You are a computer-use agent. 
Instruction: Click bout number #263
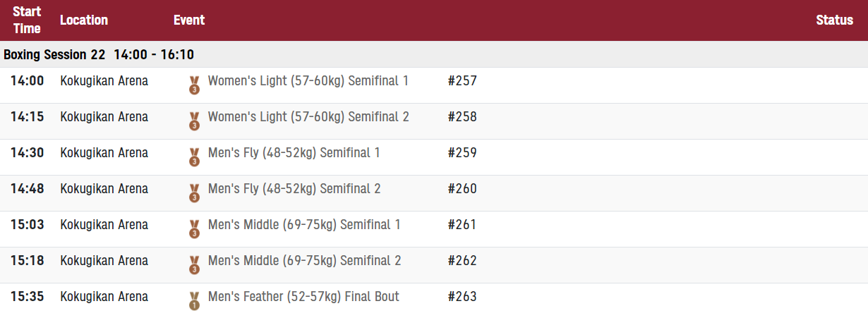[462, 297]
